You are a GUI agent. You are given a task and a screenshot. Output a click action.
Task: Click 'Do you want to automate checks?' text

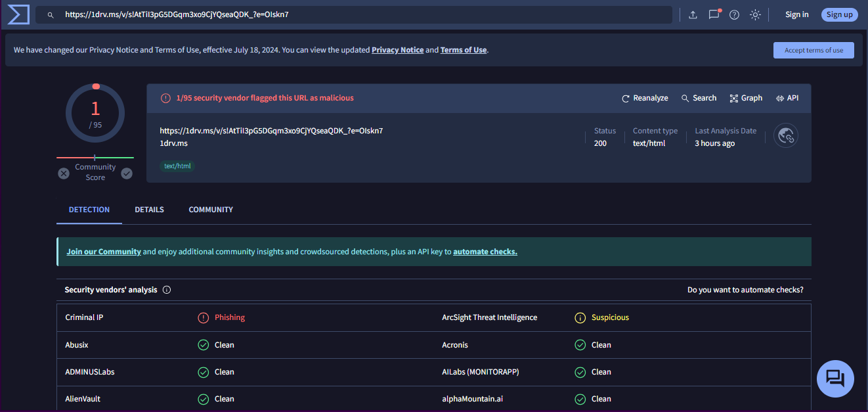click(x=745, y=290)
